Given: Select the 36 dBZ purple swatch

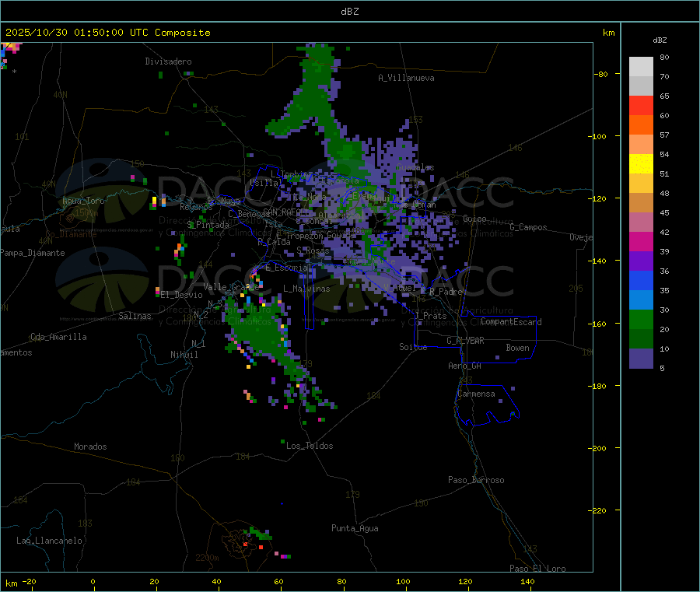Looking at the screenshot, I should (641, 261).
